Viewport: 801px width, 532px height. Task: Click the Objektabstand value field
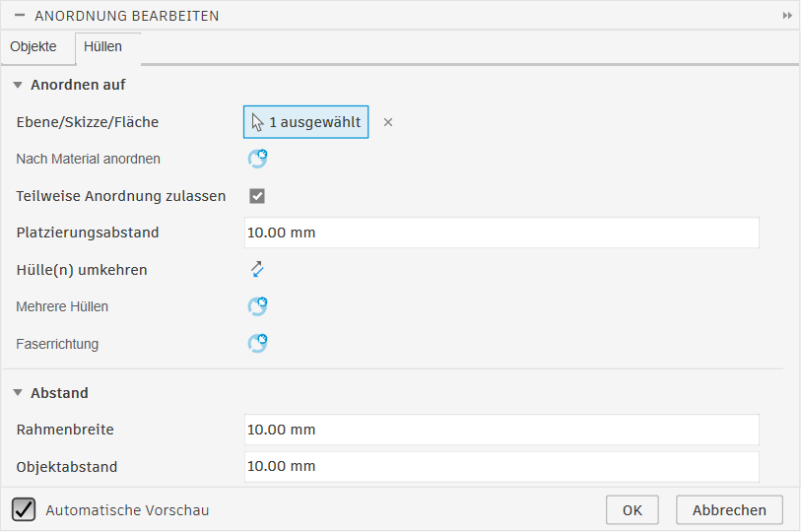coord(501,466)
